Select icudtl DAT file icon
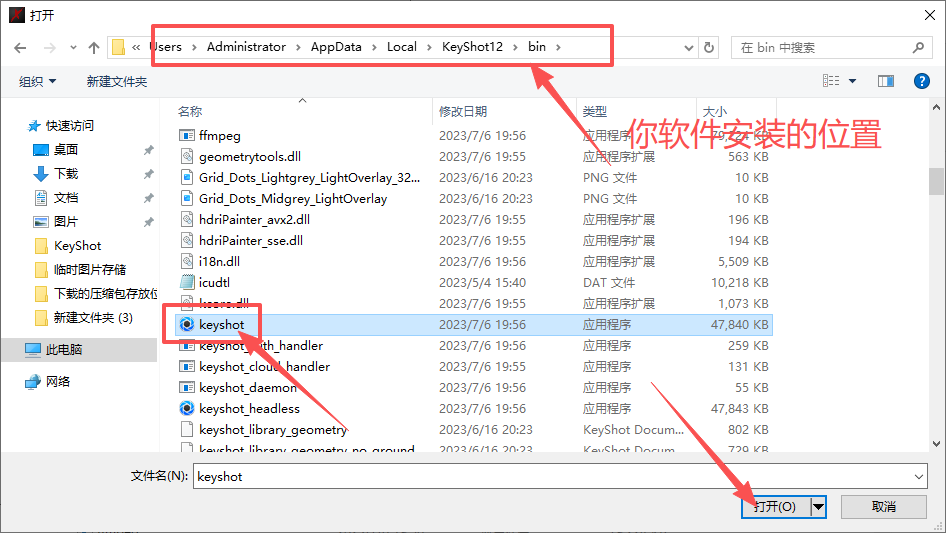The height and width of the screenshot is (533, 946). [187, 282]
